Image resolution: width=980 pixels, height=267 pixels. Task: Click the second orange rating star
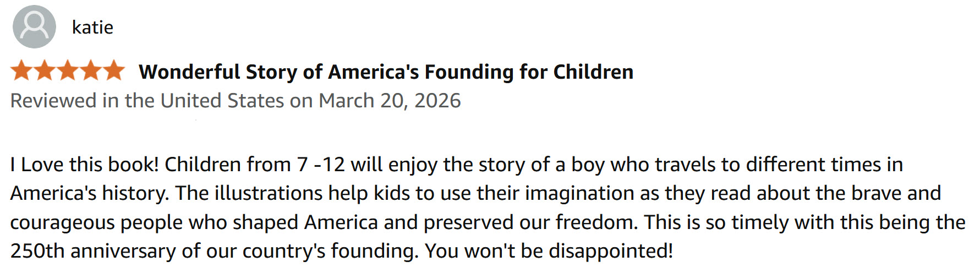pyautogui.click(x=45, y=71)
